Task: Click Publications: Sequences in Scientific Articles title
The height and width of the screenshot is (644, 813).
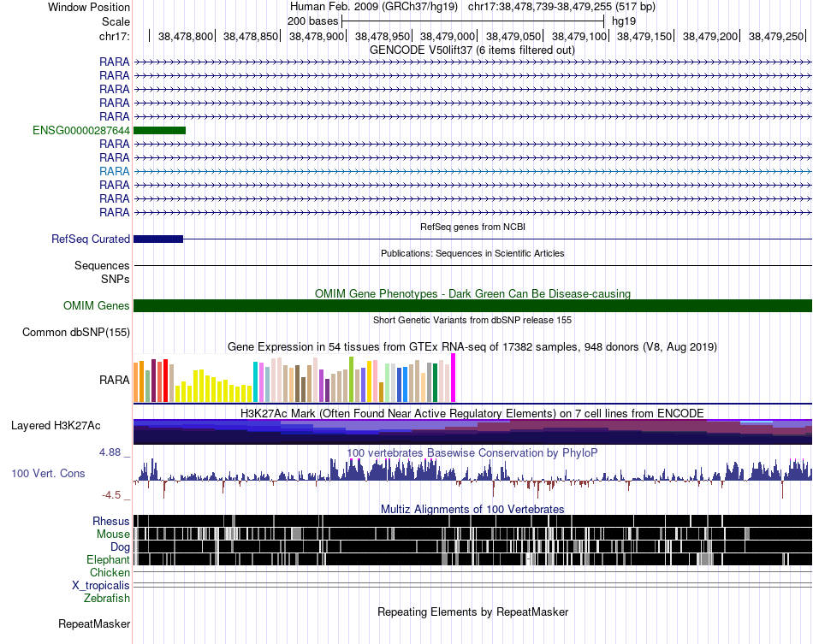Action: click(472, 253)
